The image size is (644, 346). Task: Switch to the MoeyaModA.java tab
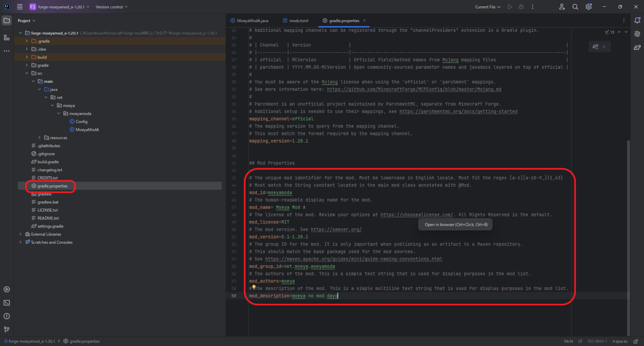pos(252,21)
